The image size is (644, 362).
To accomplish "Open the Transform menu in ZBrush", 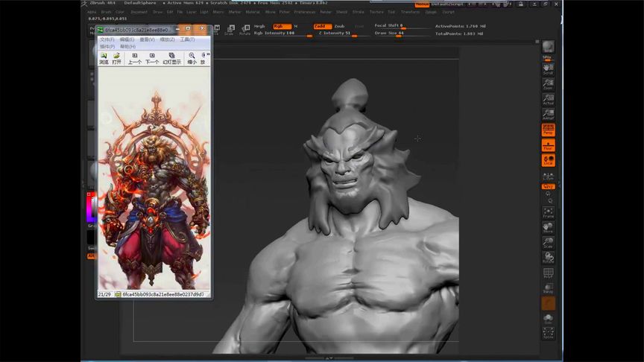I will [x=410, y=12].
